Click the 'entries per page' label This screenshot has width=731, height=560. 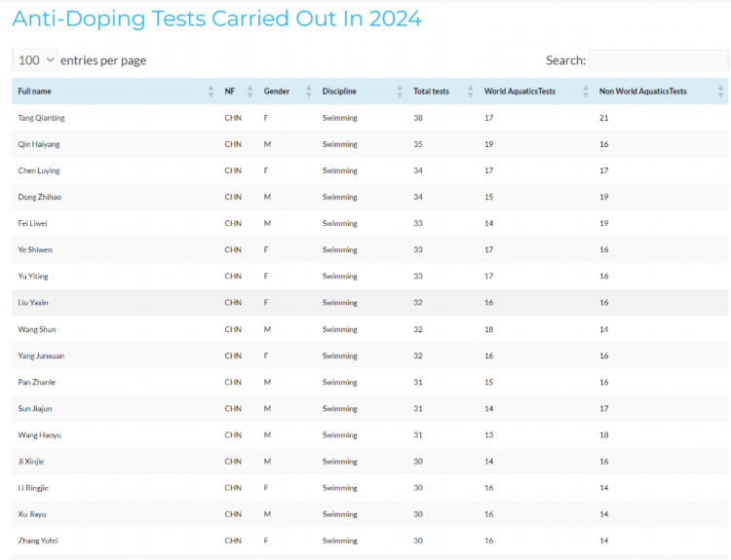tap(103, 60)
